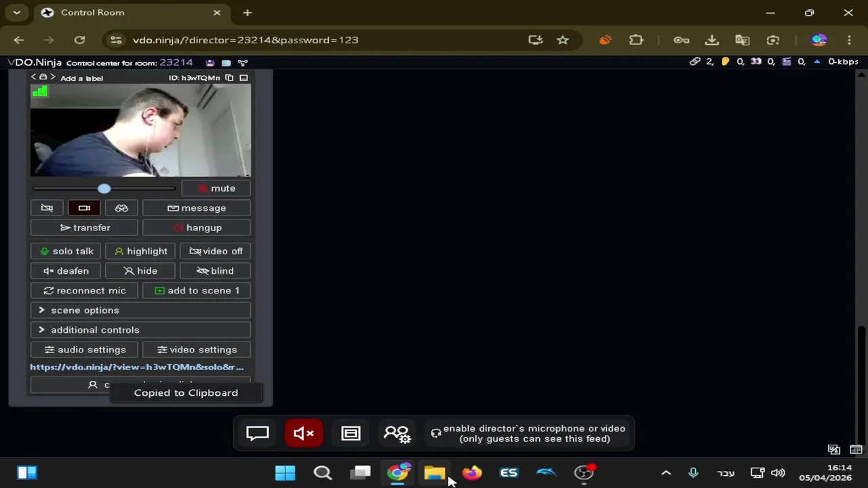Open Chrome downloads
This screenshot has width=868, height=488.
[712, 40]
